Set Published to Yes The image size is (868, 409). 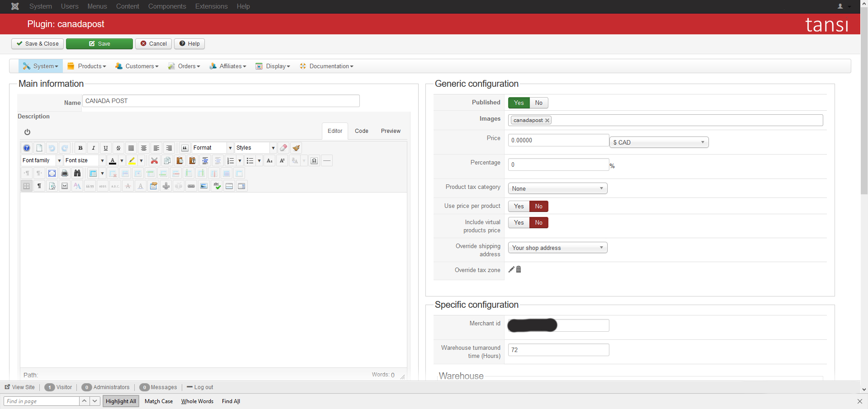[x=519, y=103]
